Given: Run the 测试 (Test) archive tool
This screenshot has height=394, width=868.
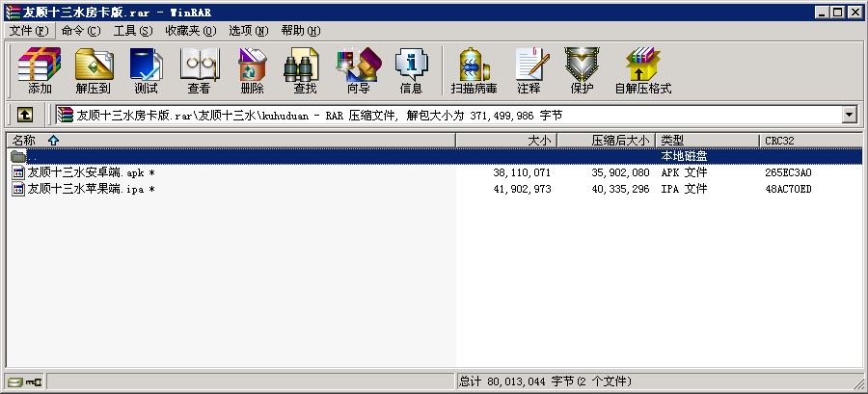Looking at the screenshot, I should tap(146, 71).
